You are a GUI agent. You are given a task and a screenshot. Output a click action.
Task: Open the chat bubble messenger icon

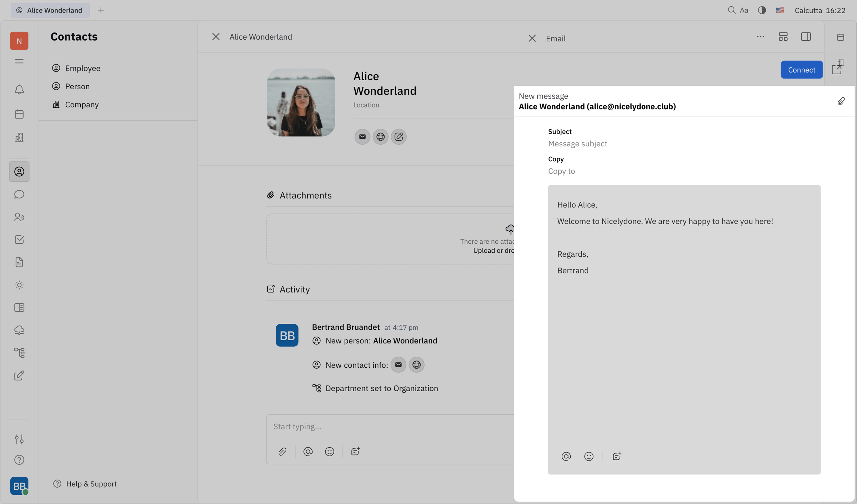[19, 195]
